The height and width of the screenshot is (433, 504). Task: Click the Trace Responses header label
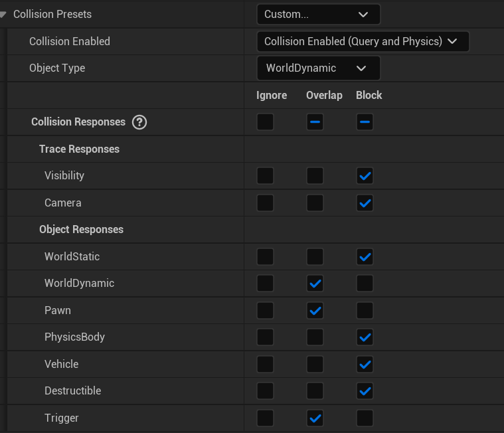click(x=79, y=149)
